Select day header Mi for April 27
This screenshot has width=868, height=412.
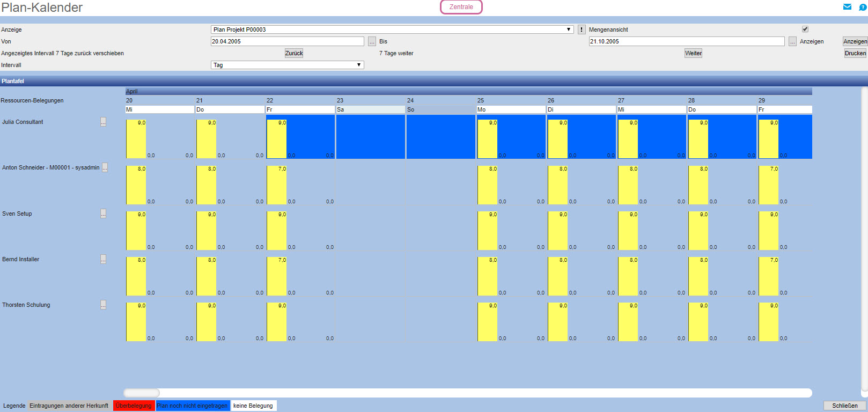tap(652, 109)
